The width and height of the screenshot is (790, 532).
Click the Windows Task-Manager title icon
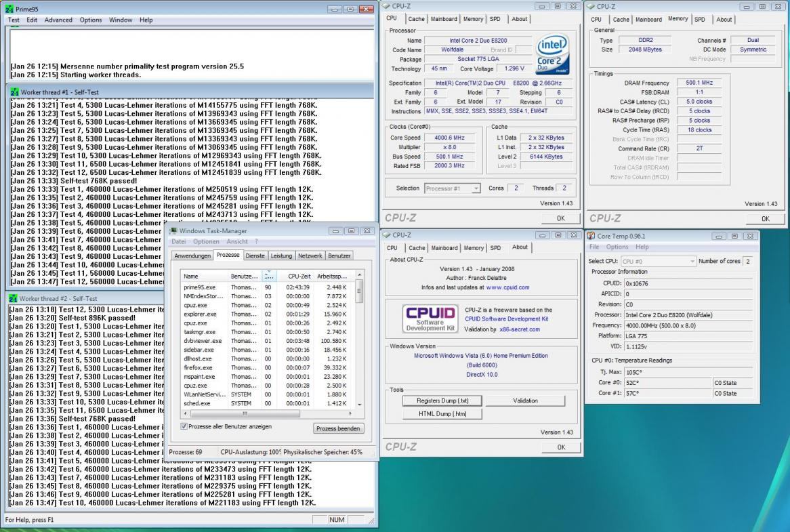point(173,230)
